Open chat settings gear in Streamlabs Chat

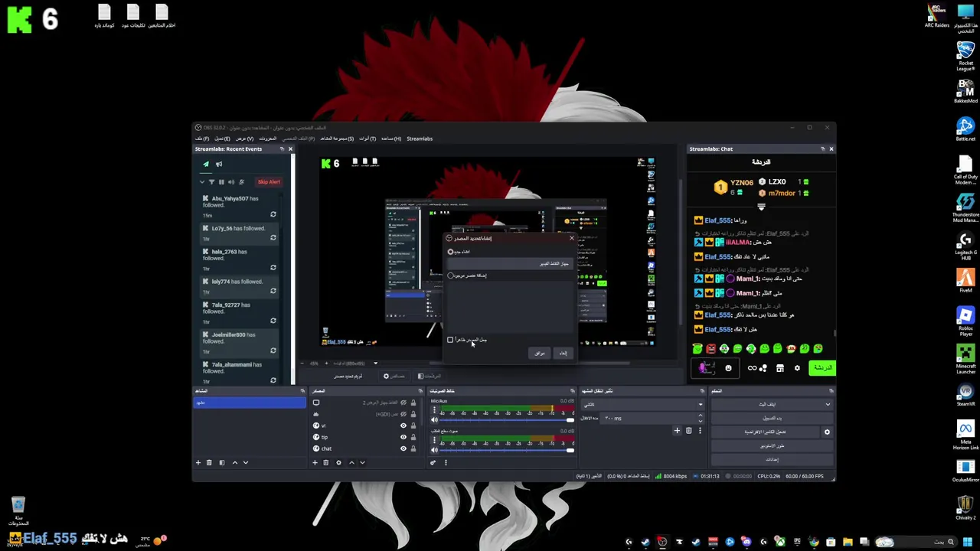click(x=797, y=368)
